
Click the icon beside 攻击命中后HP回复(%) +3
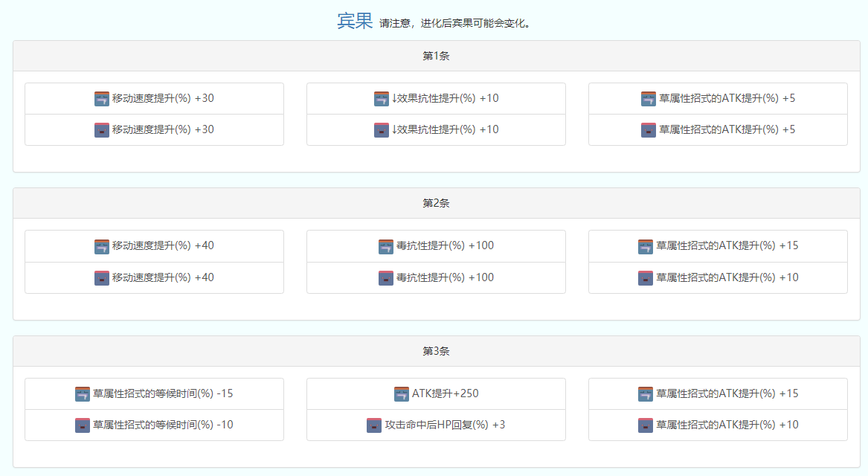(374, 425)
